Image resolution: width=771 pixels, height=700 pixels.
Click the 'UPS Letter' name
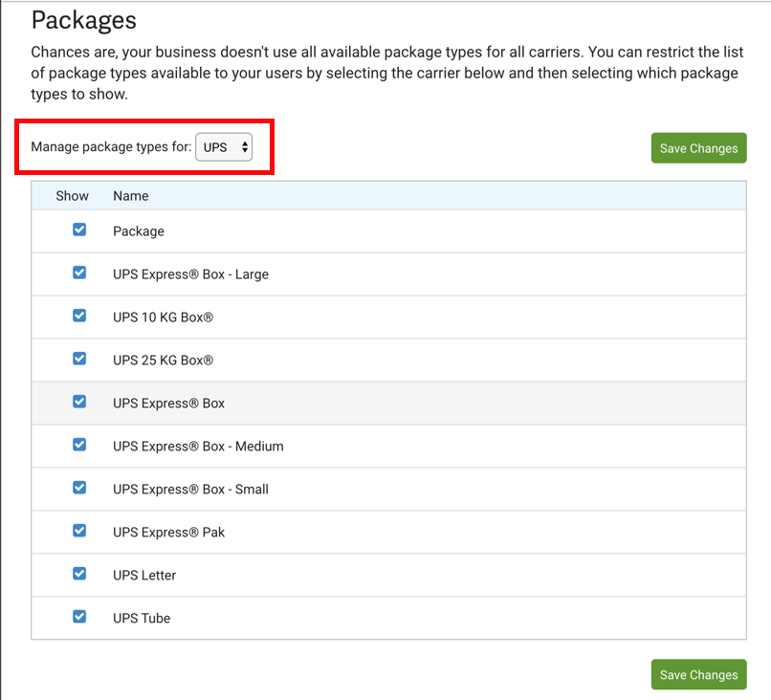coord(144,575)
